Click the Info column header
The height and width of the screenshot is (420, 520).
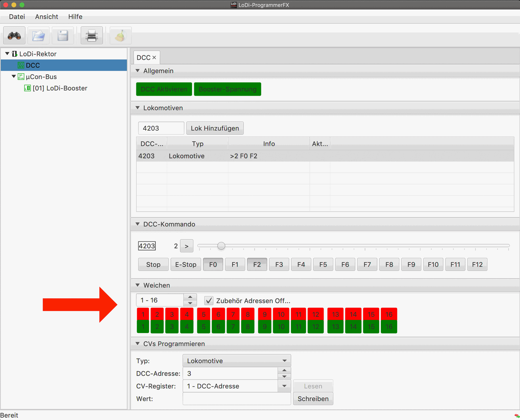pos(269,144)
